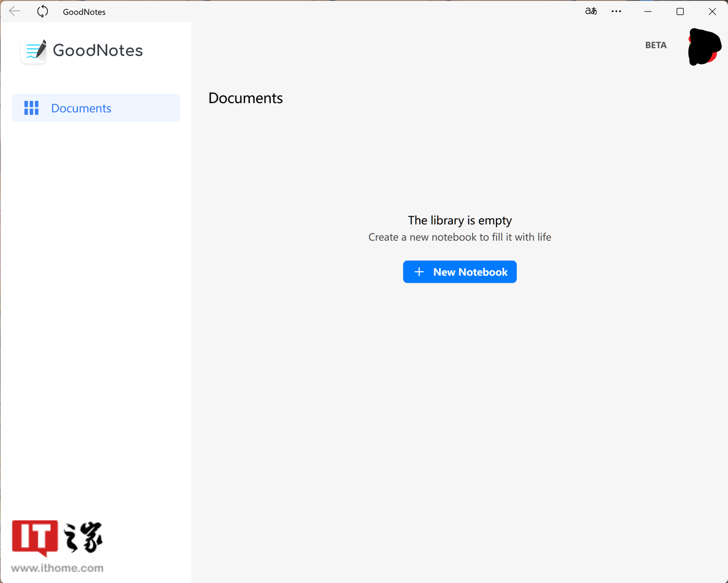This screenshot has height=583, width=728.
Task: Maximize the GoodNotes window
Action: [680, 11]
